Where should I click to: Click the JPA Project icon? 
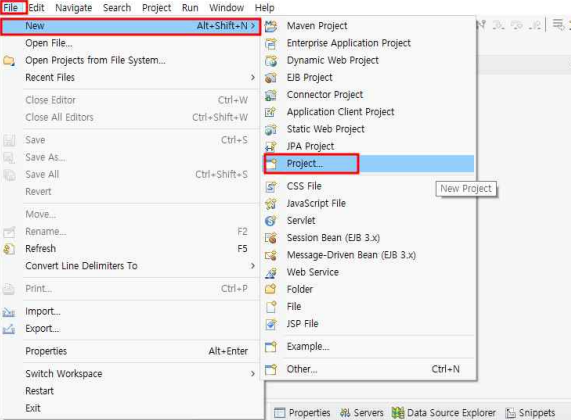pyautogui.click(x=271, y=146)
